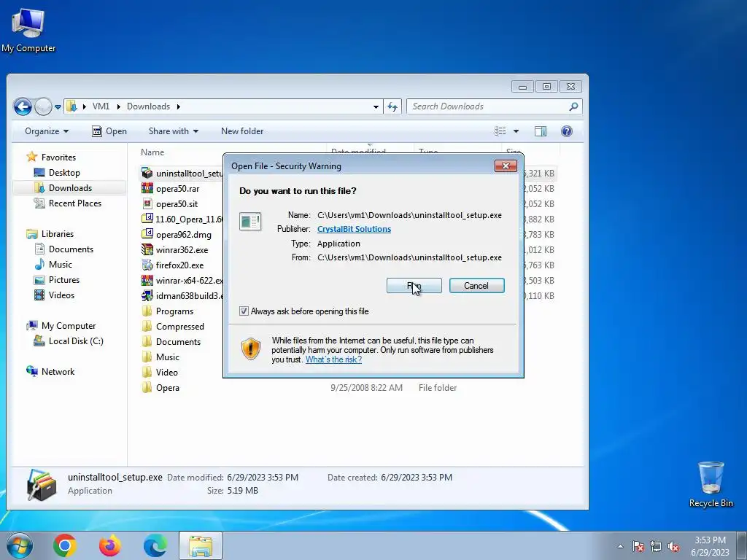Viewport: 747px width, 560px height.
Task: Select the opera50.sit file
Action: pos(177,204)
